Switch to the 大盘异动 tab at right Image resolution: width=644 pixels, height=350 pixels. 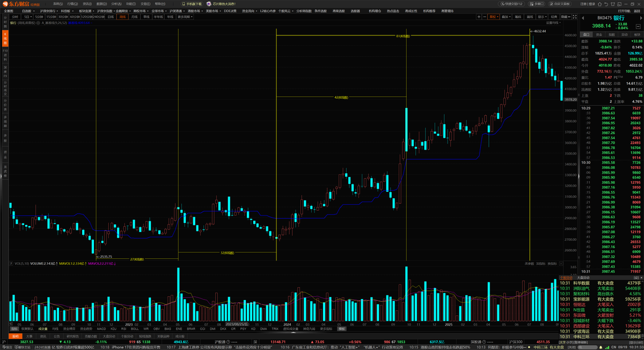583,278
